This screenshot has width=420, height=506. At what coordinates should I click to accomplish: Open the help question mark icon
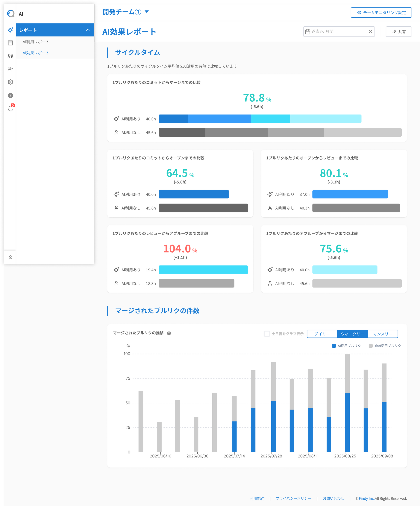pos(10,95)
